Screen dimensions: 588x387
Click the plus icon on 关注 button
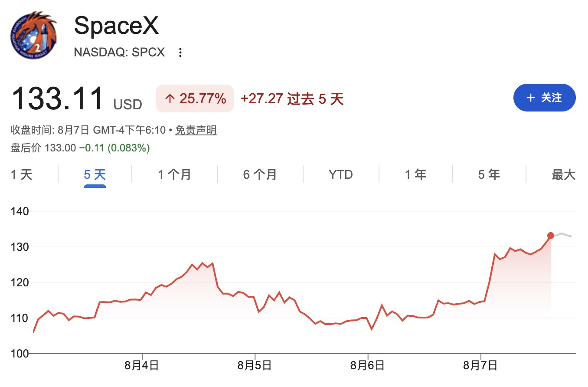click(530, 98)
